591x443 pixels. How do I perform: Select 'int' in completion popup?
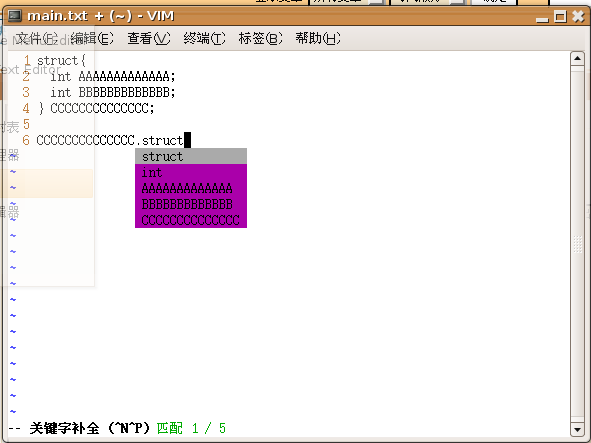(191, 172)
